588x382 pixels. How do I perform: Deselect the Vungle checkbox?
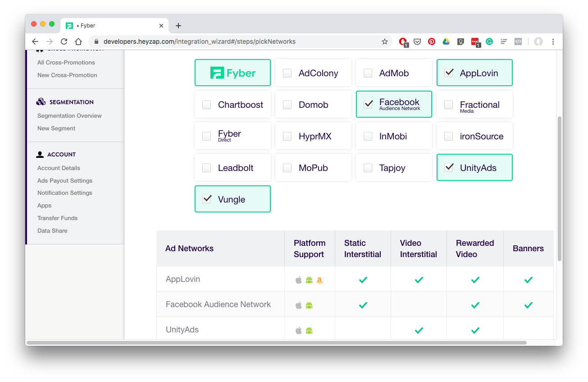click(207, 199)
